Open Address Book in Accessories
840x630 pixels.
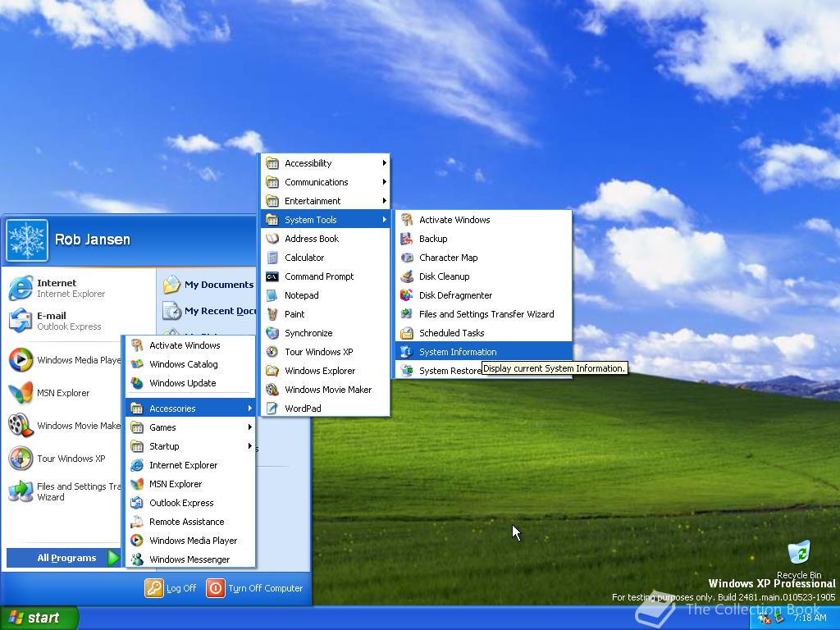point(325,239)
